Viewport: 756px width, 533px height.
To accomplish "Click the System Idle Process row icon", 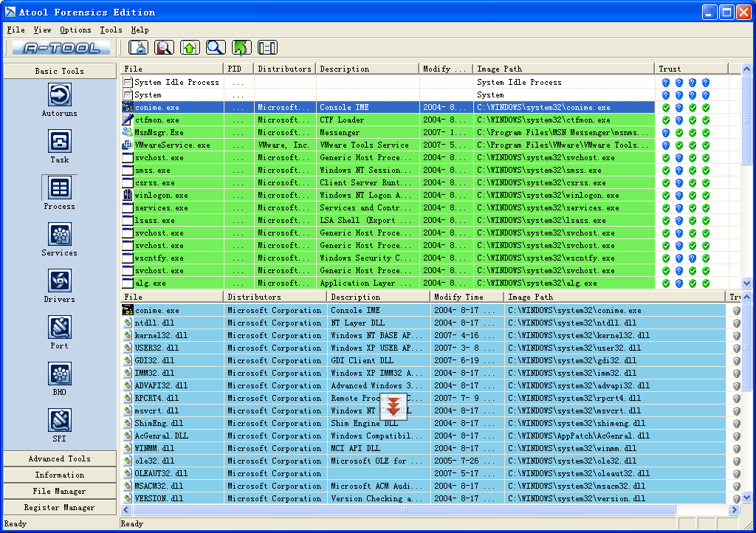I will tap(128, 82).
